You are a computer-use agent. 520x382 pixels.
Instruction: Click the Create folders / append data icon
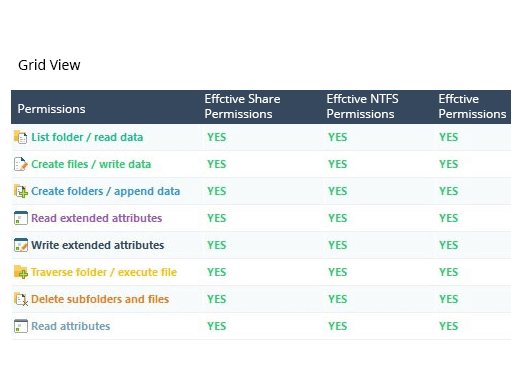click(x=21, y=191)
